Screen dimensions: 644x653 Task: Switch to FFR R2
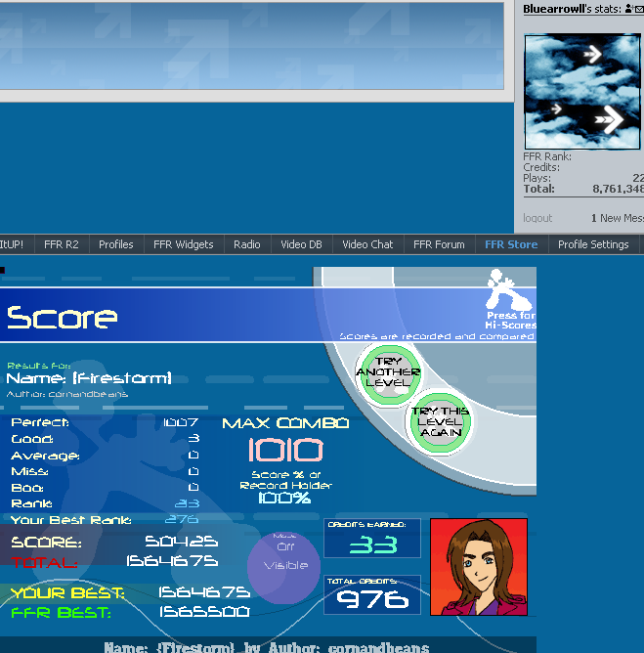(61, 244)
